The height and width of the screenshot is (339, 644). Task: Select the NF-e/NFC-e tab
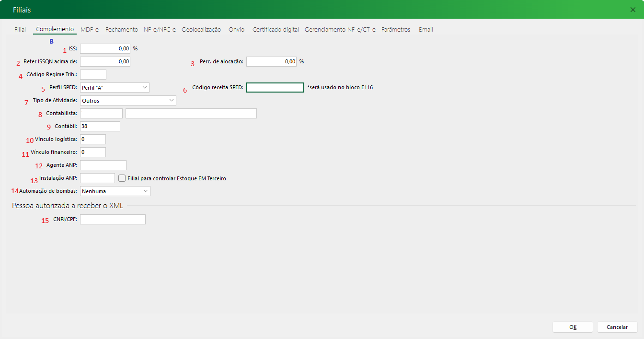(160, 30)
